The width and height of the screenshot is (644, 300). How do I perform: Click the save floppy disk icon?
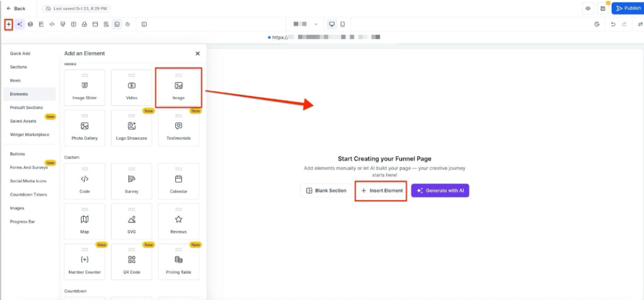pyautogui.click(x=603, y=9)
